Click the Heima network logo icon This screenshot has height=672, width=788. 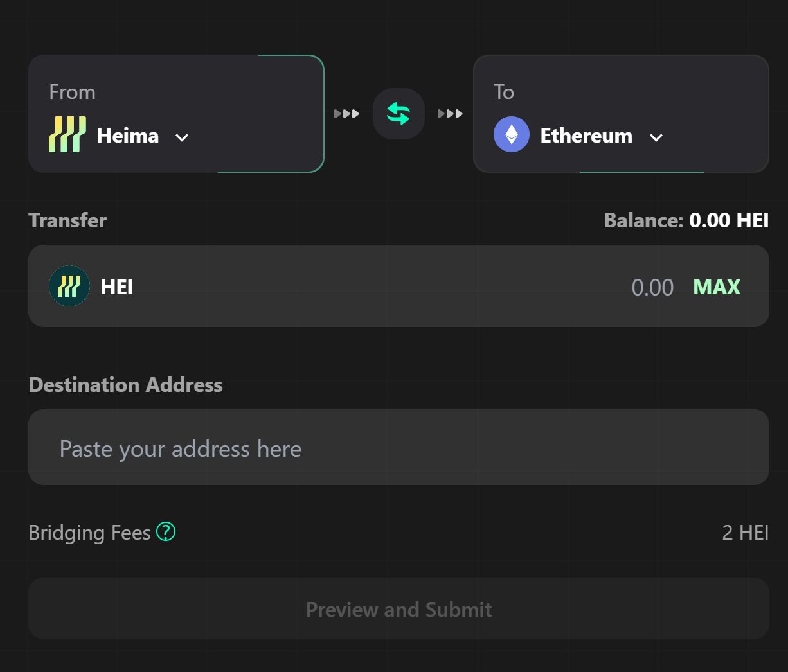pos(67,135)
